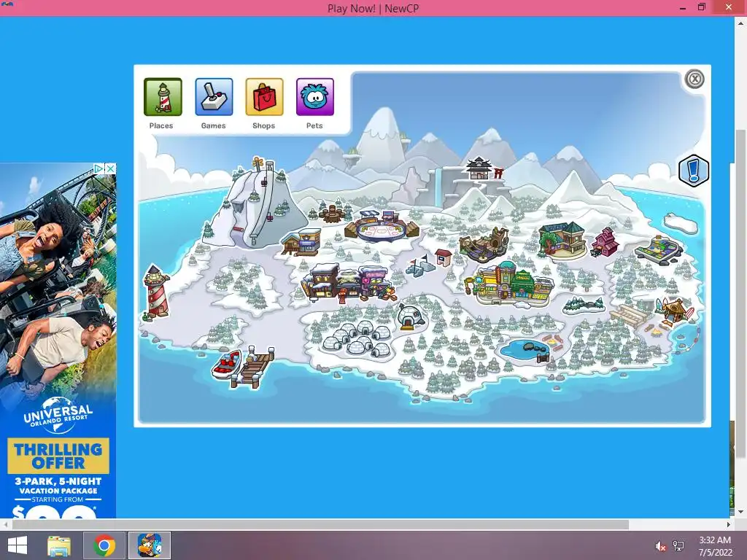Go to the Dock with boat
Image resolution: width=747 pixels, height=560 pixels.
(244, 367)
